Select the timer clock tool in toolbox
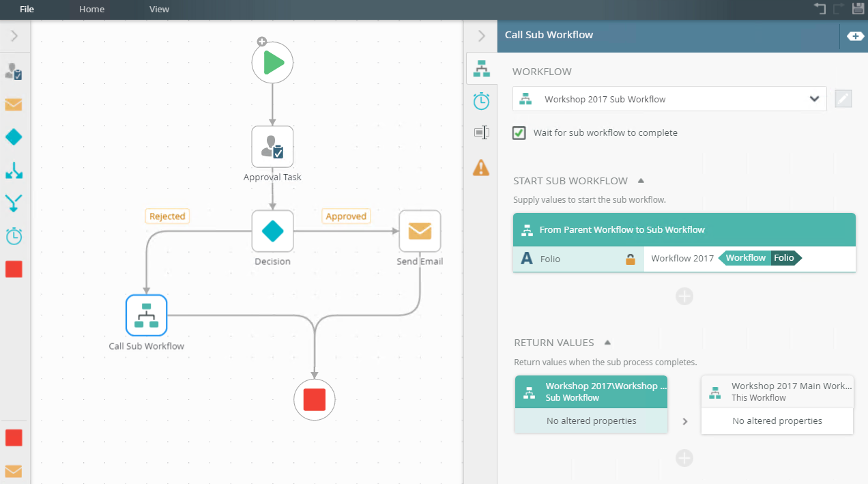Image resolution: width=868 pixels, height=484 pixels. [14, 236]
